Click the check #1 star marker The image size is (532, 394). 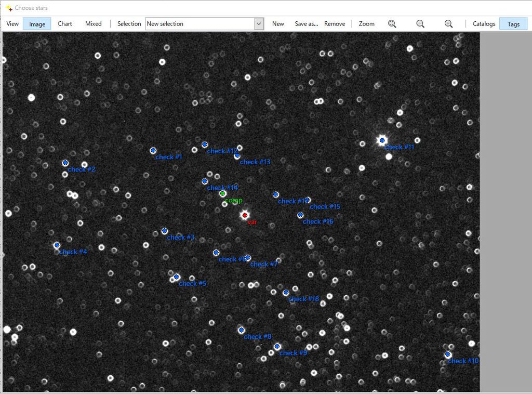click(153, 150)
